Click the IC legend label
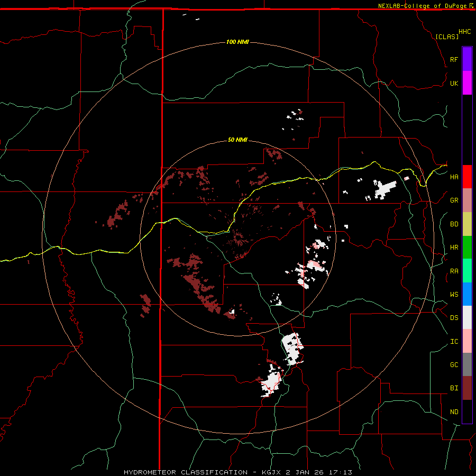 (x=454, y=342)
